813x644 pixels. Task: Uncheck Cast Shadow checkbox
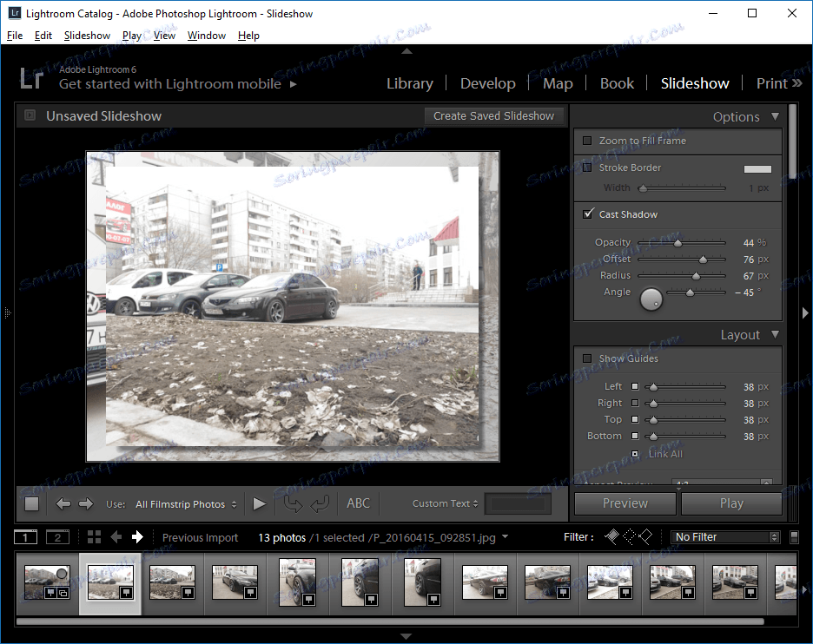[x=587, y=214]
